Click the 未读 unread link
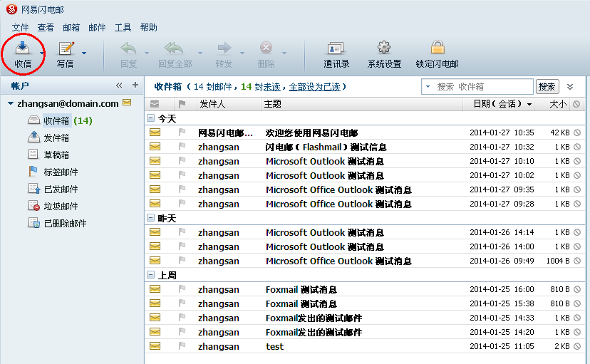 [271, 87]
